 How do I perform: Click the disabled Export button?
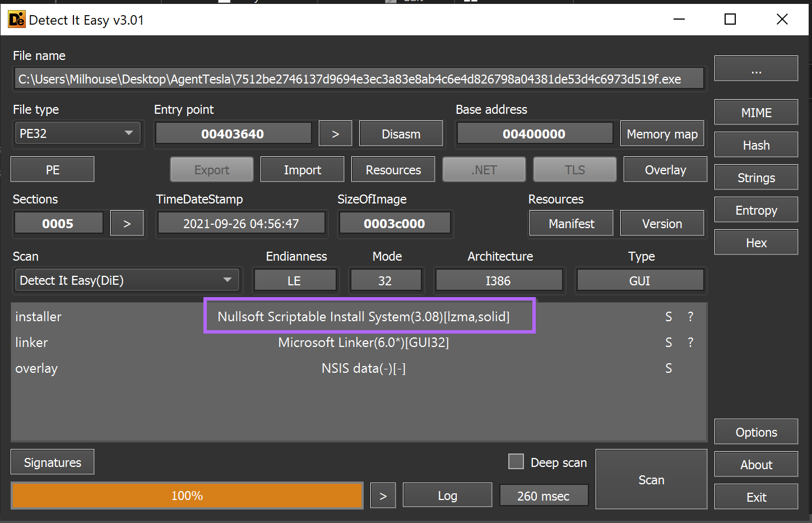(x=211, y=169)
